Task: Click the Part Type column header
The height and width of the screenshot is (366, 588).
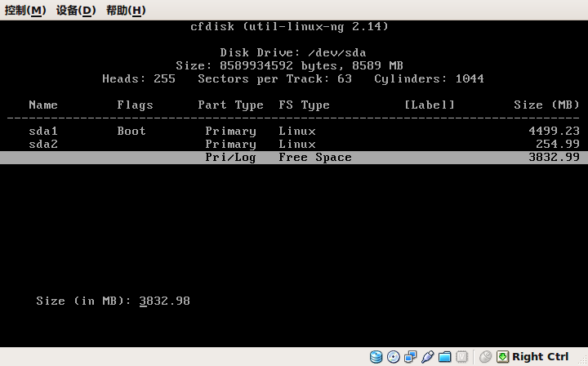Action: click(x=230, y=105)
